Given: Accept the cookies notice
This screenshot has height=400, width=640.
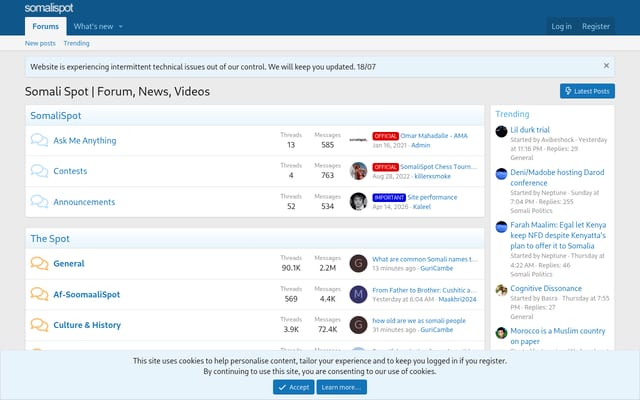Looking at the screenshot, I should pyautogui.click(x=293, y=387).
